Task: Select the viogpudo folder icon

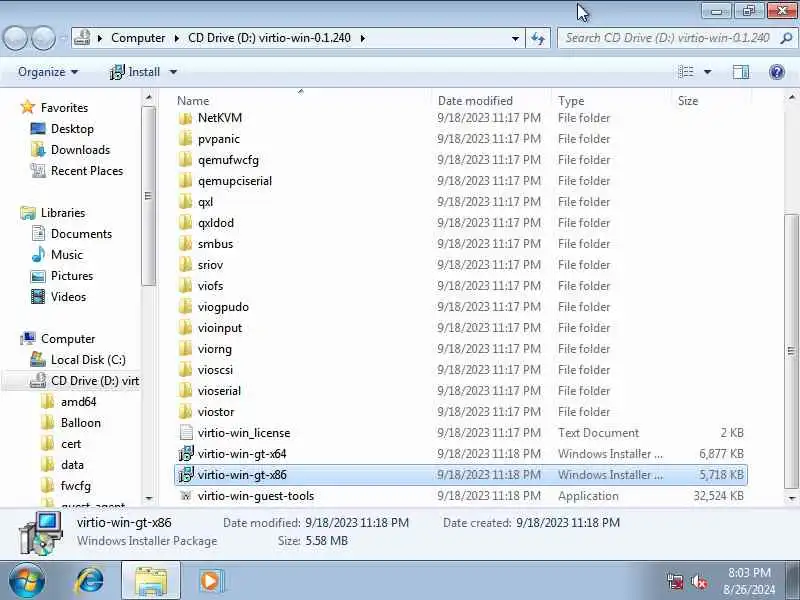Action: click(186, 307)
